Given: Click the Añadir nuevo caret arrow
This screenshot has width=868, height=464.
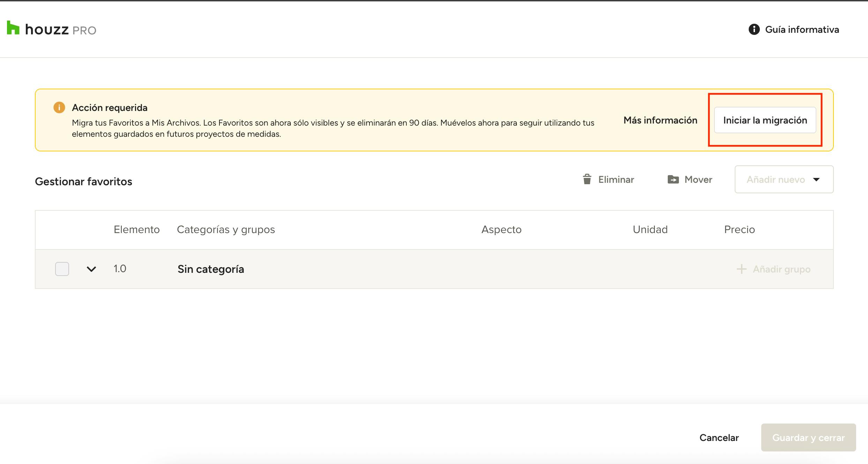Looking at the screenshot, I should point(816,180).
